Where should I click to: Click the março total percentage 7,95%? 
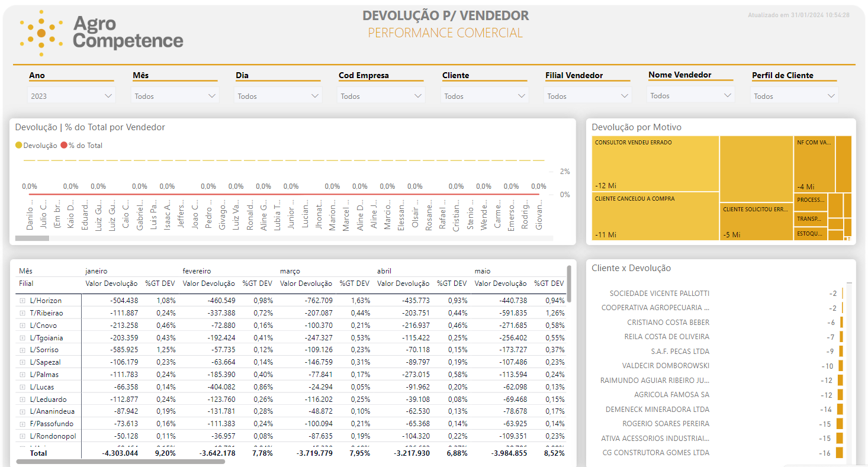360,453
